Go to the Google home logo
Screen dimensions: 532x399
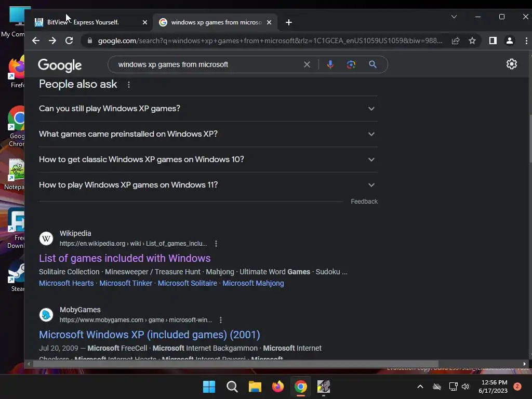click(x=60, y=65)
